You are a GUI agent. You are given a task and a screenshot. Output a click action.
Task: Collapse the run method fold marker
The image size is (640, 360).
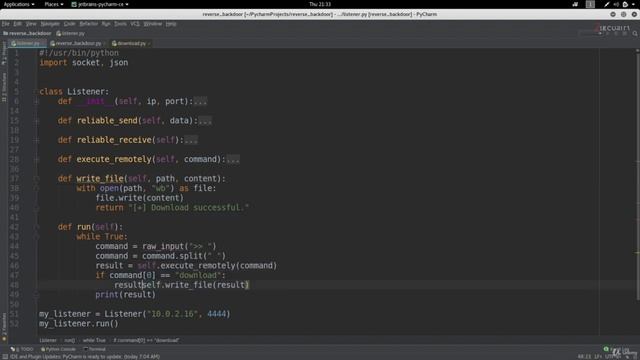point(36,227)
